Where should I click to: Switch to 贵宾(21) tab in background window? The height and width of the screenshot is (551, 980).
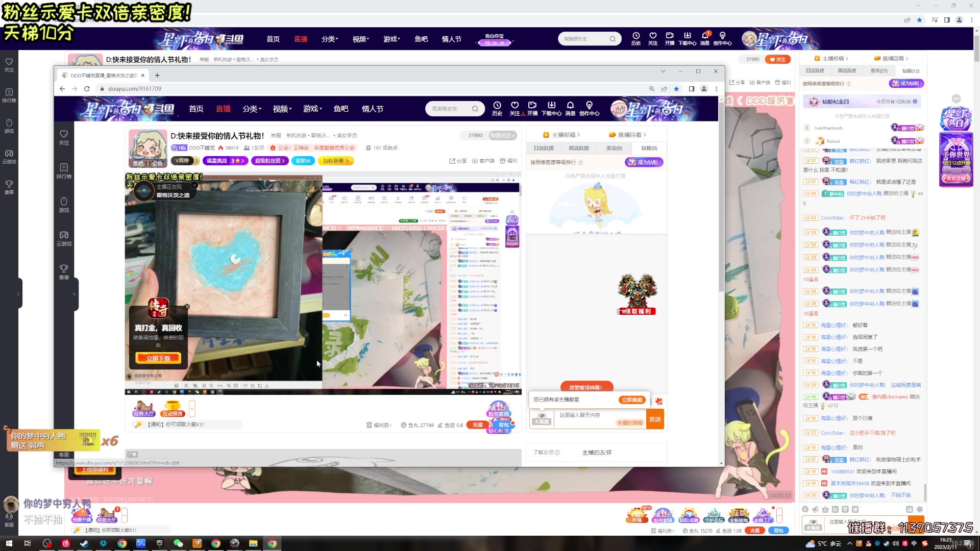[879, 71]
